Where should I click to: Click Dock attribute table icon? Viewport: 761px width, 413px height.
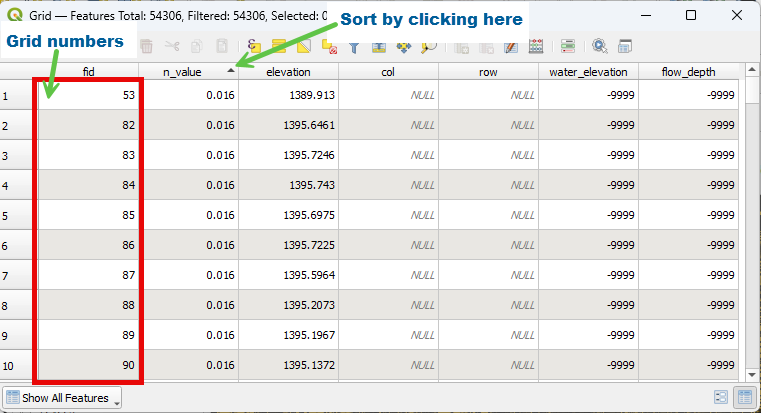point(625,46)
